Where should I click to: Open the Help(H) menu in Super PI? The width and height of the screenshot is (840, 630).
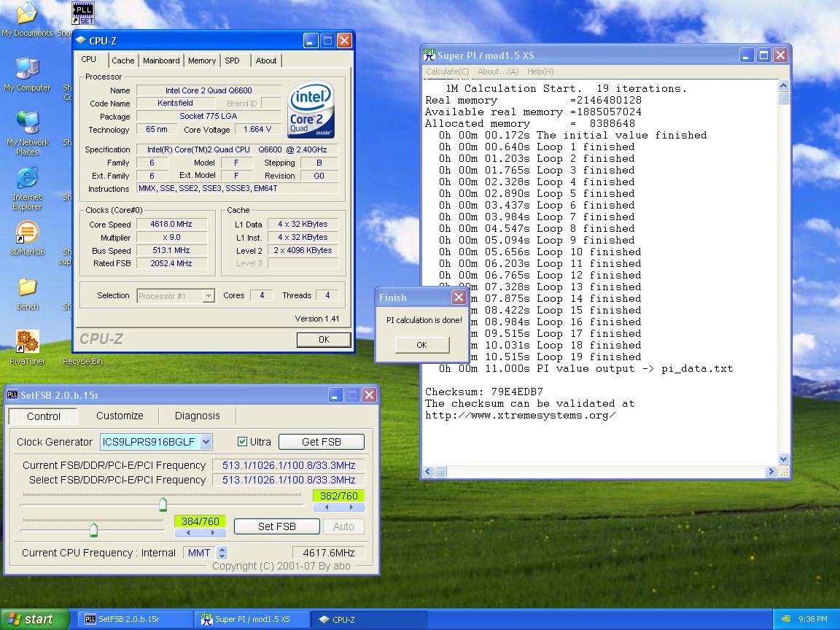coord(540,71)
